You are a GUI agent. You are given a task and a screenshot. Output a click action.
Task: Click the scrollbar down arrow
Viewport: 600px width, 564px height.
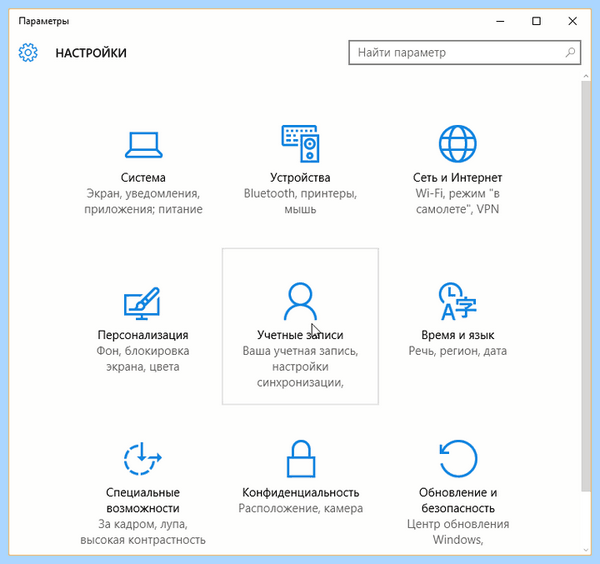pos(586,550)
